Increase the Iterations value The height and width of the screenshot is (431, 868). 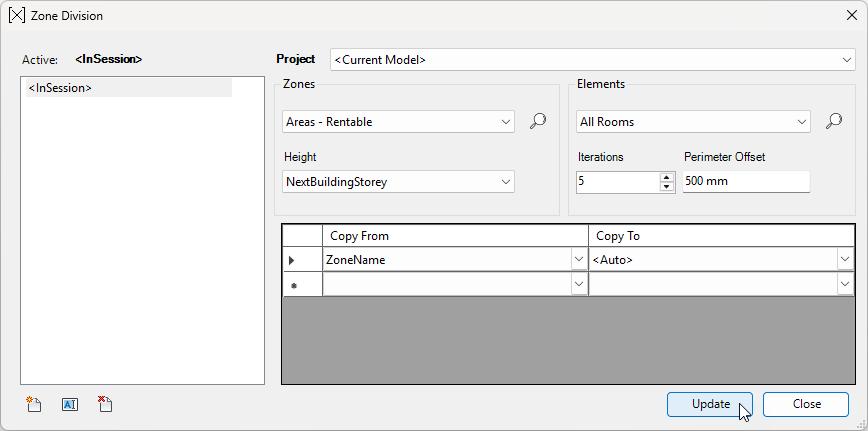667,177
